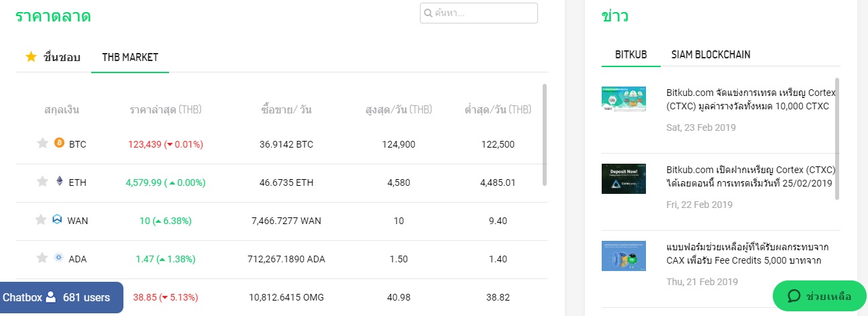Click the search magnifier icon
The width and height of the screenshot is (868, 316).
427,13
